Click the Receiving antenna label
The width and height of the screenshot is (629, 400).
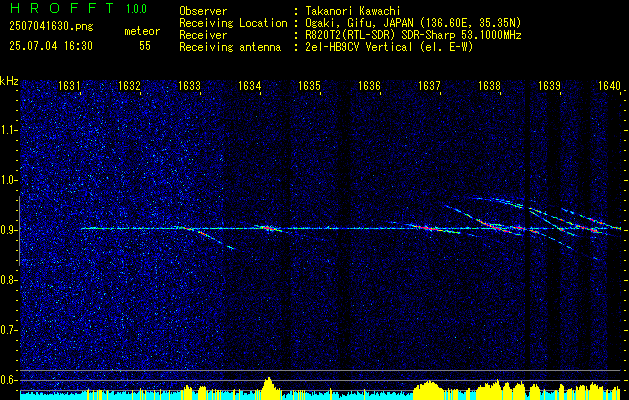point(230,47)
